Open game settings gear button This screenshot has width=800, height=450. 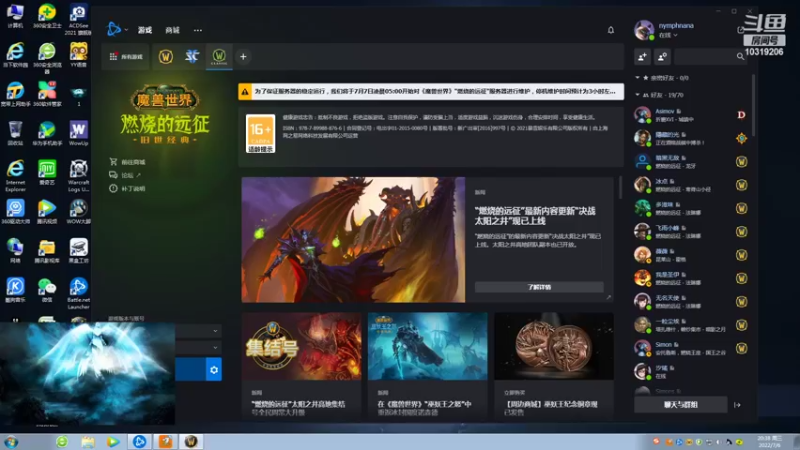pos(214,369)
